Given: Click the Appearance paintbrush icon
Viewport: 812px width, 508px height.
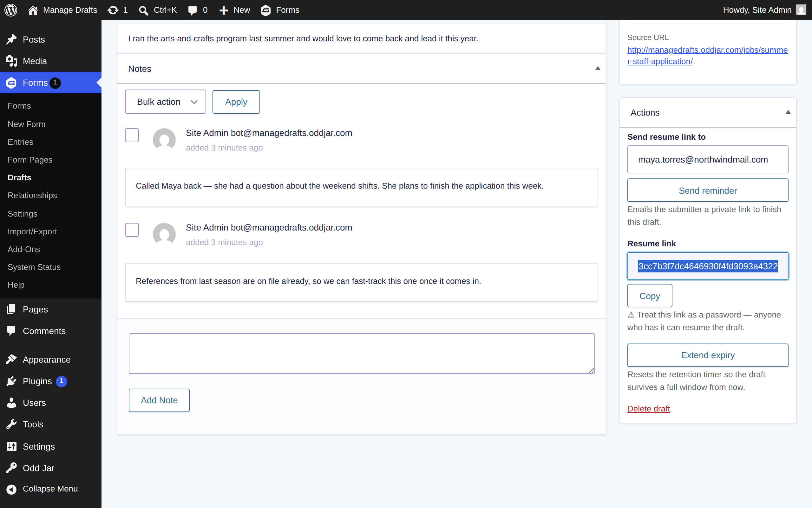Looking at the screenshot, I should [11, 359].
